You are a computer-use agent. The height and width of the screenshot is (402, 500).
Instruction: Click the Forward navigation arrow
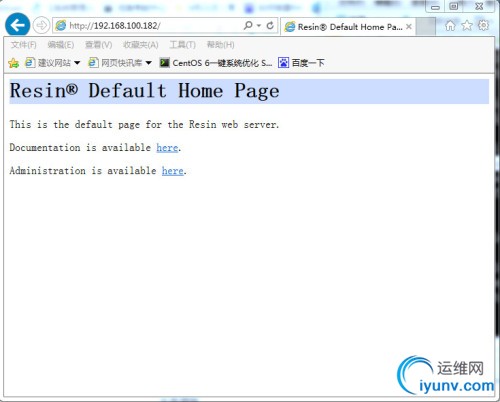(41, 25)
